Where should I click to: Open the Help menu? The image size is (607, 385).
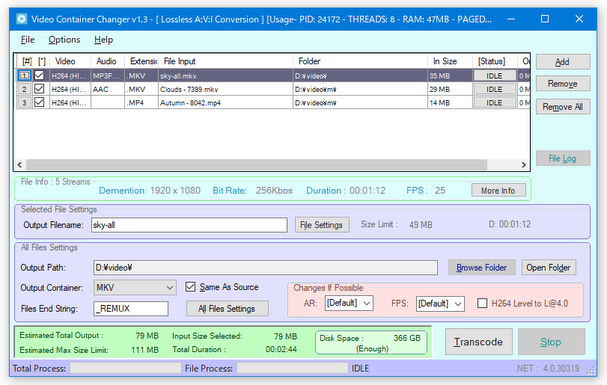click(103, 40)
